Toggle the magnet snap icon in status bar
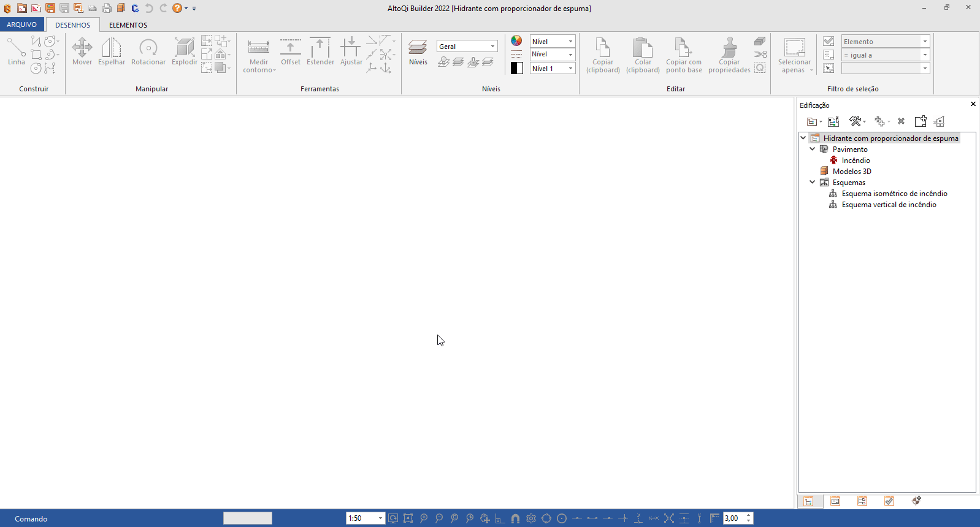 [x=515, y=518]
